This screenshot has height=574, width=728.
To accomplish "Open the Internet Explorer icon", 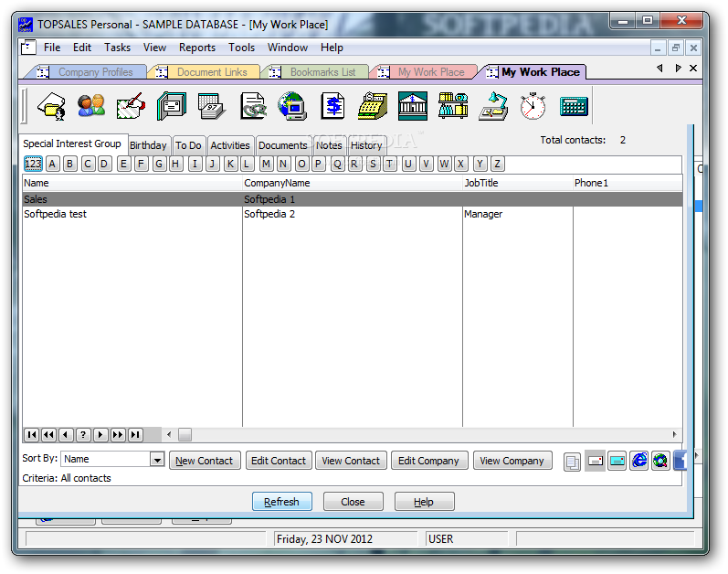I will coord(638,462).
